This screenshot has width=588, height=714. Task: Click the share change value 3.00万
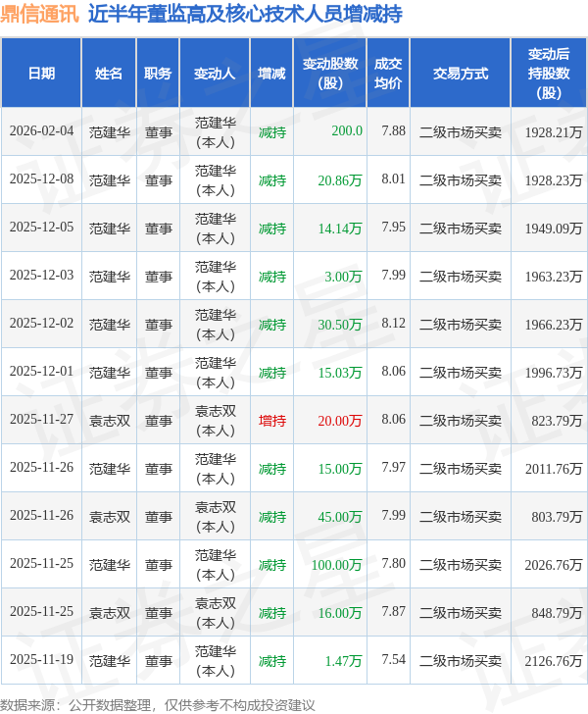coord(343,277)
